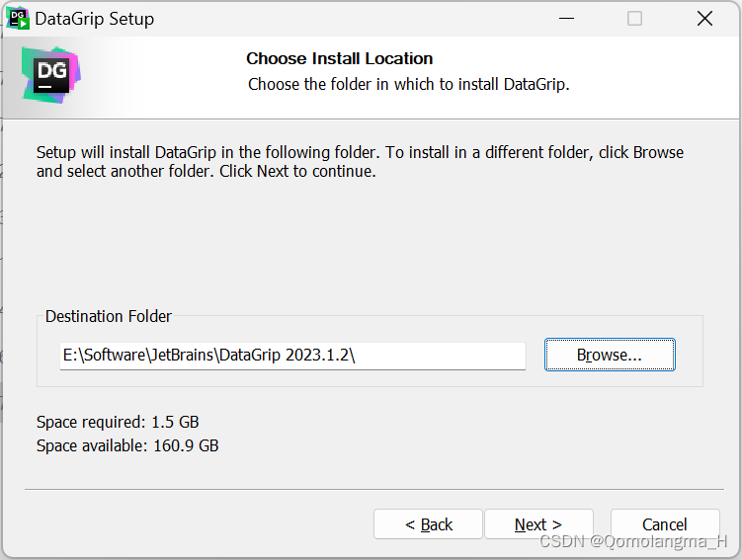Viewport: 742px width, 560px height.
Task: Continue with the Next button
Action: (x=538, y=524)
